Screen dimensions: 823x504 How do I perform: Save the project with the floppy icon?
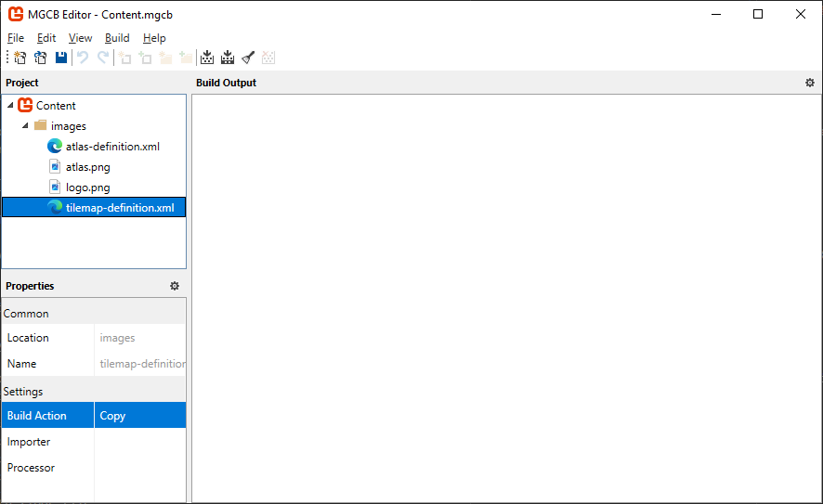[61, 58]
